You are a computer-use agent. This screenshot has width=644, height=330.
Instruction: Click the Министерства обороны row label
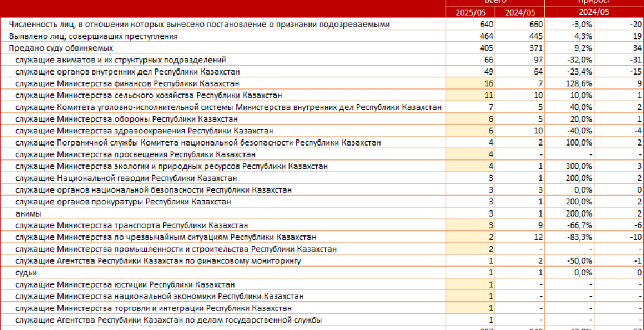coord(126,119)
